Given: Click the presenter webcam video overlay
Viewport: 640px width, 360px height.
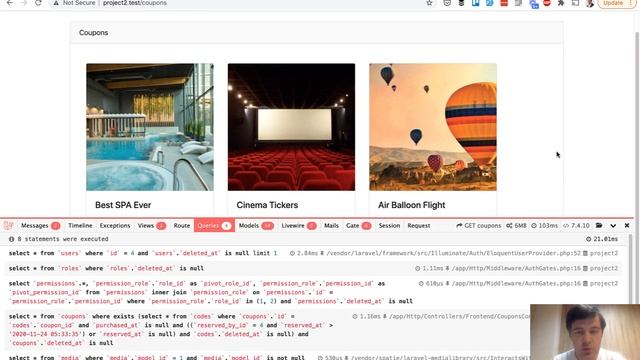Looking at the screenshot, I should tap(585, 332).
